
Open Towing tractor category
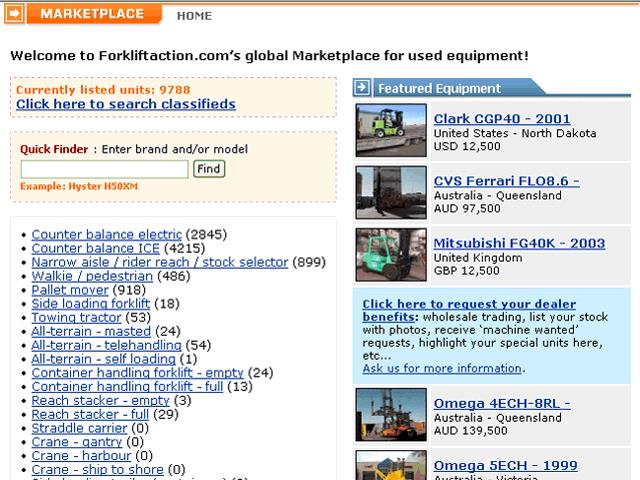76,318
